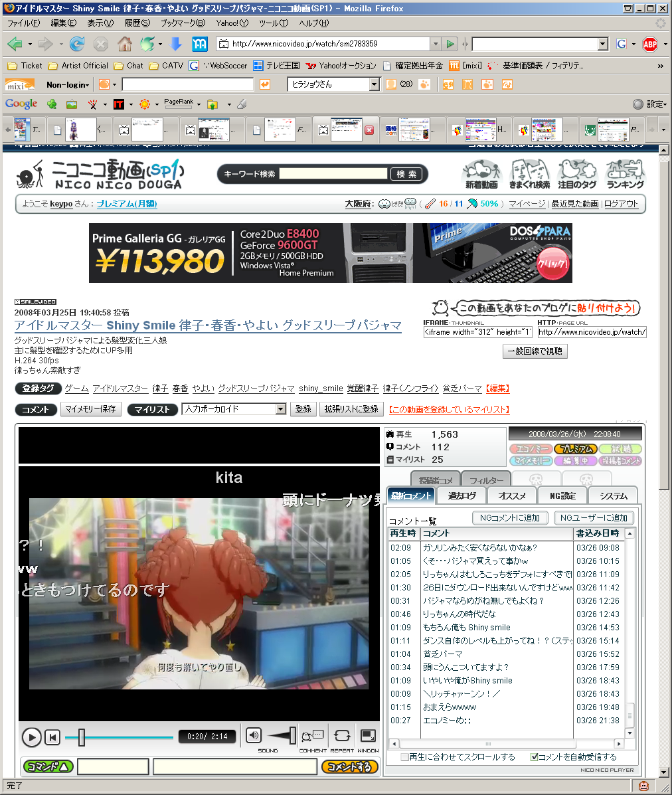Click the ログアウト link
Screen dimensions: 672x795
(x=621, y=203)
